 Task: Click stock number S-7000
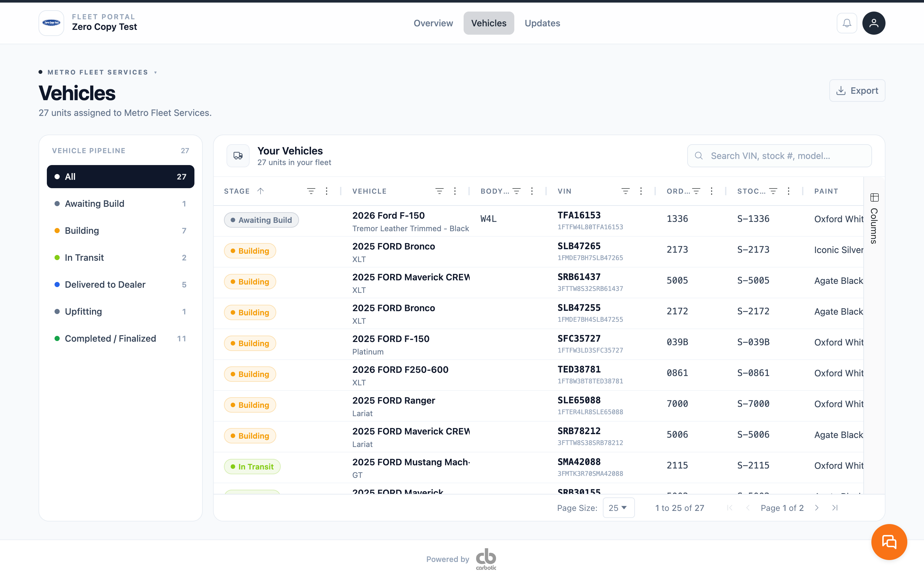click(753, 404)
